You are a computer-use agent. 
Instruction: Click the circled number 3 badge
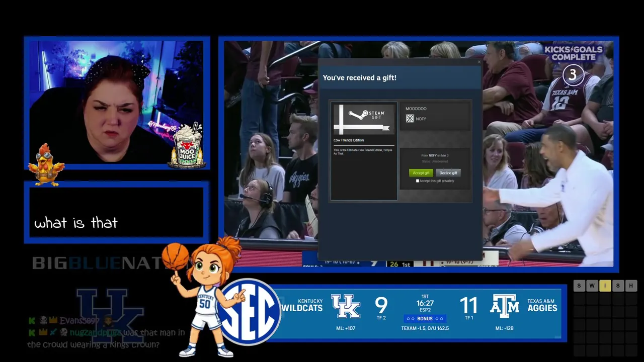coord(573,75)
